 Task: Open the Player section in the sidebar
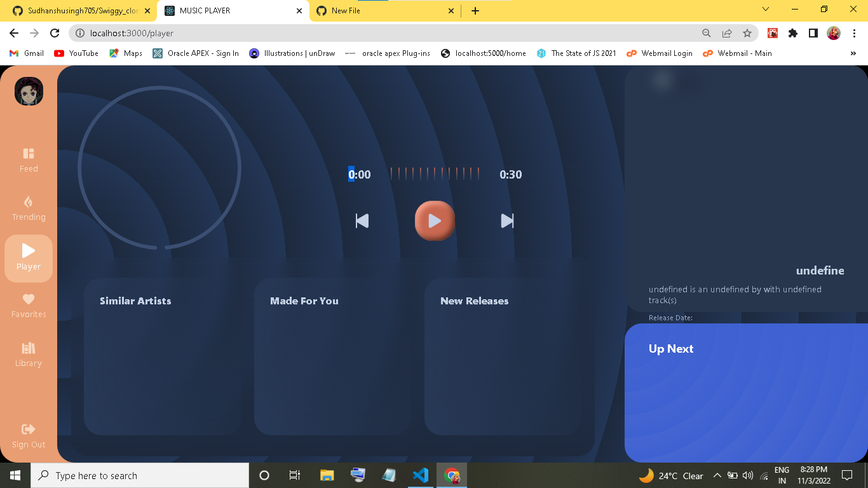pyautogui.click(x=28, y=257)
